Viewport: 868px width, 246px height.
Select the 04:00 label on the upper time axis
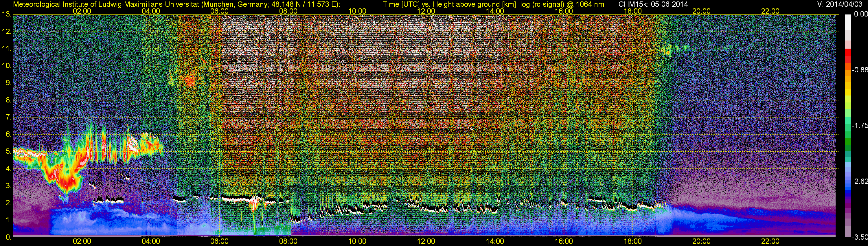pos(151,11)
